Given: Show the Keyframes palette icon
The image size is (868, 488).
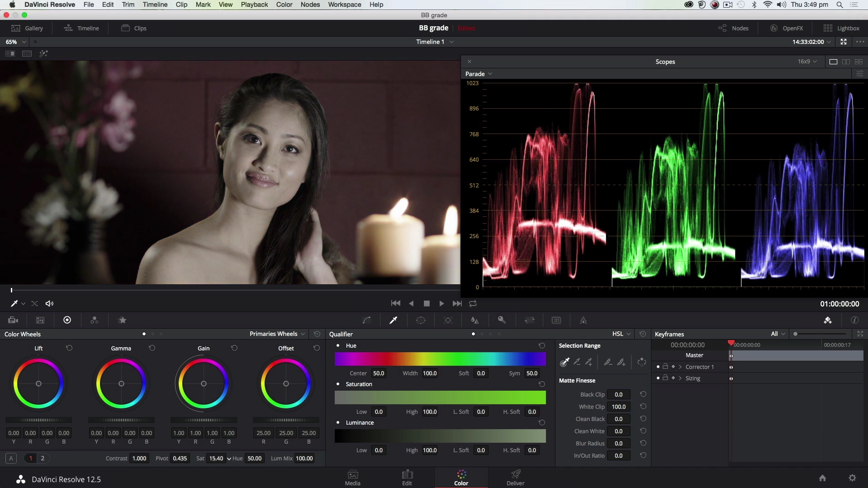Looking at the screenshot, I should 828,320.
